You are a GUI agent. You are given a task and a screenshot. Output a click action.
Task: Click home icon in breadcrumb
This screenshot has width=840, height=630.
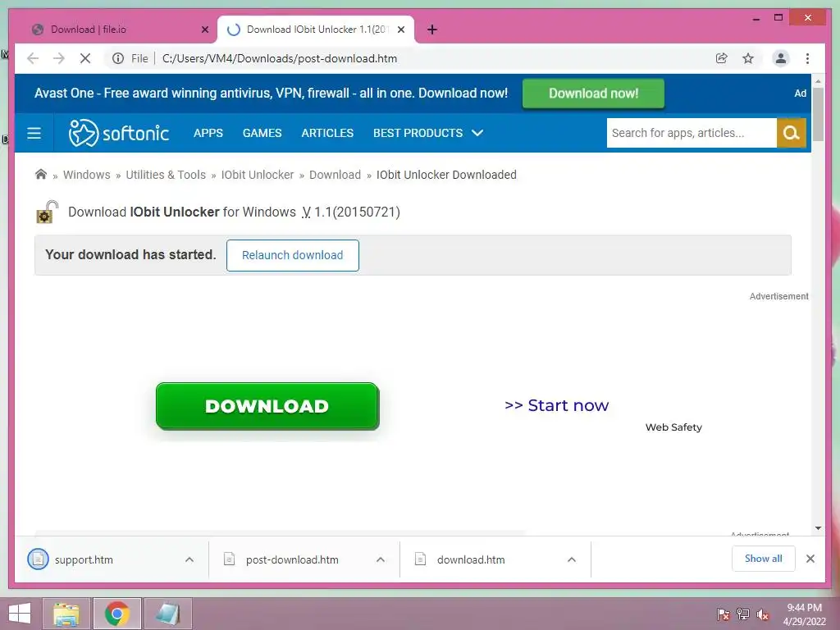41,175
